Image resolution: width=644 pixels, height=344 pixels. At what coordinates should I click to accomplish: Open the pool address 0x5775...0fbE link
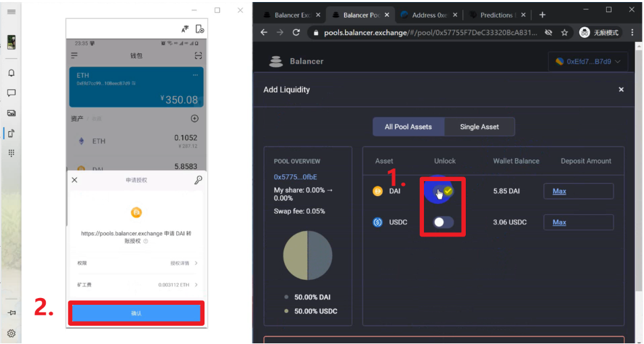[x=295, y=176]
